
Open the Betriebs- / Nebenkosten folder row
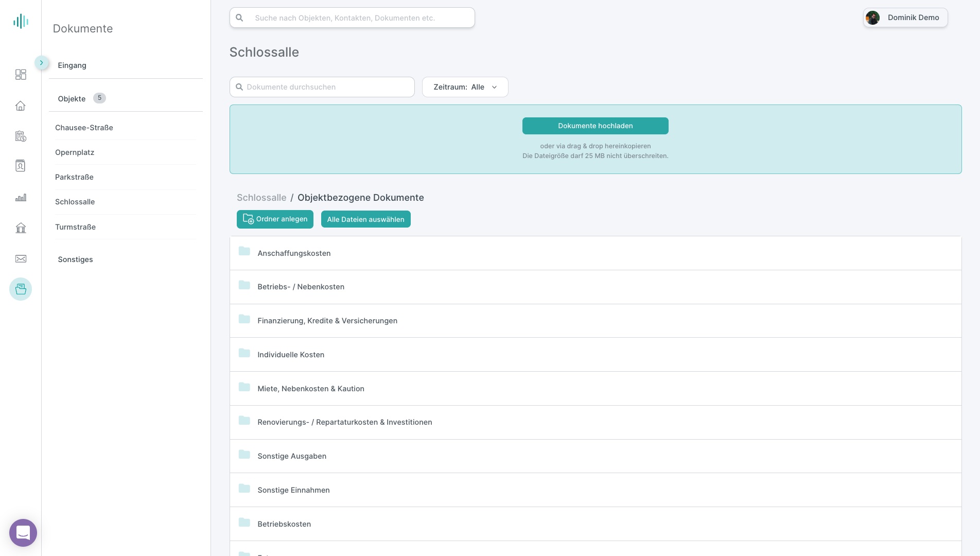(596, 287)
